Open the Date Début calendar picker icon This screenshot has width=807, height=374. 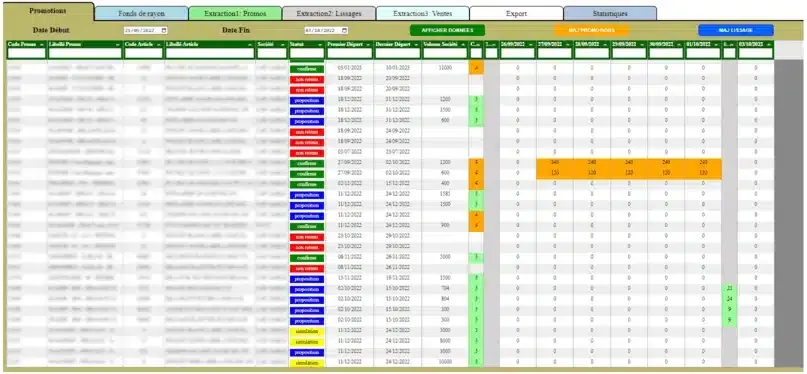[164, 30]
